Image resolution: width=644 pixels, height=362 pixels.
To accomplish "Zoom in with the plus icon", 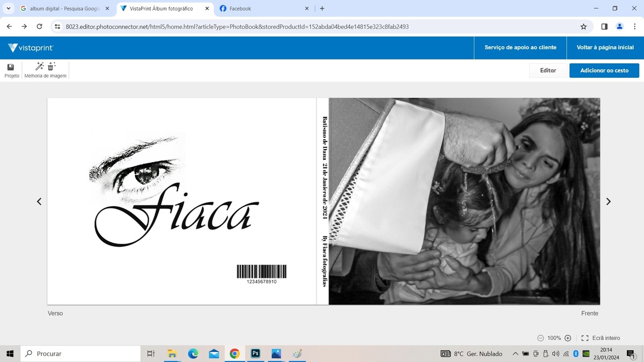I will 568,338.
